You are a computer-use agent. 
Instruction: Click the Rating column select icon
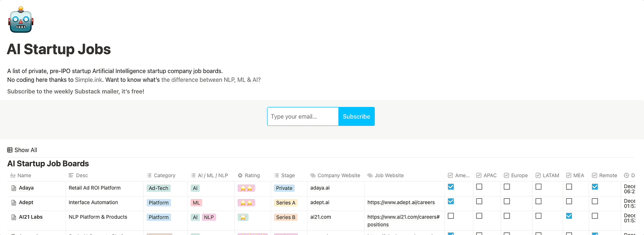(x=240, y=176)
